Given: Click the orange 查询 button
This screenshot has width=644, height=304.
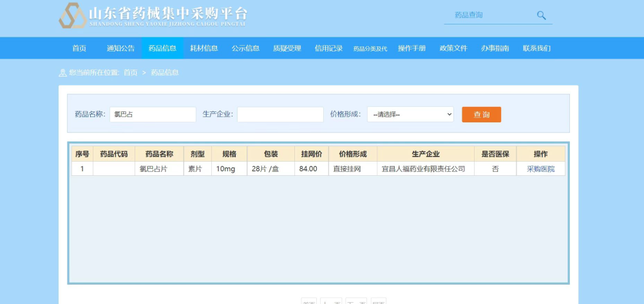Looking at the screenshot, I should click(x=481, y=115).
